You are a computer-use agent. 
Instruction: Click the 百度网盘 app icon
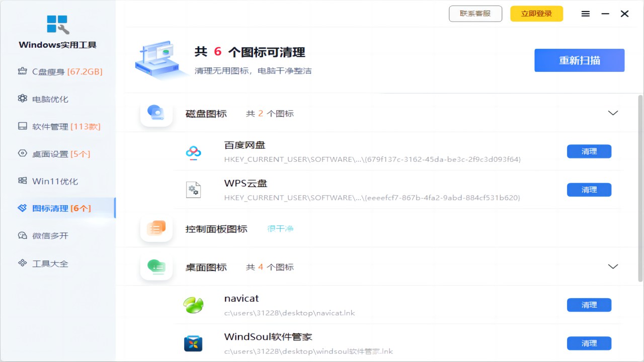pos(193,152)
